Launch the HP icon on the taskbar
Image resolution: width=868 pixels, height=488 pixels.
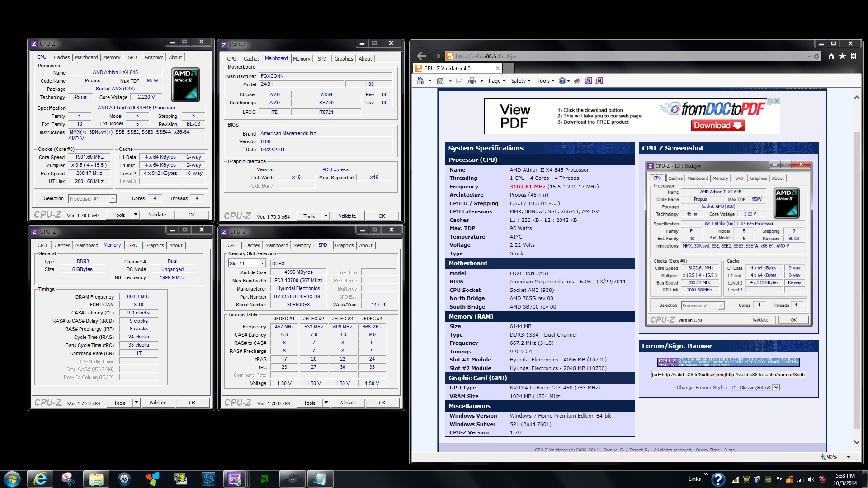pos(124,479)
